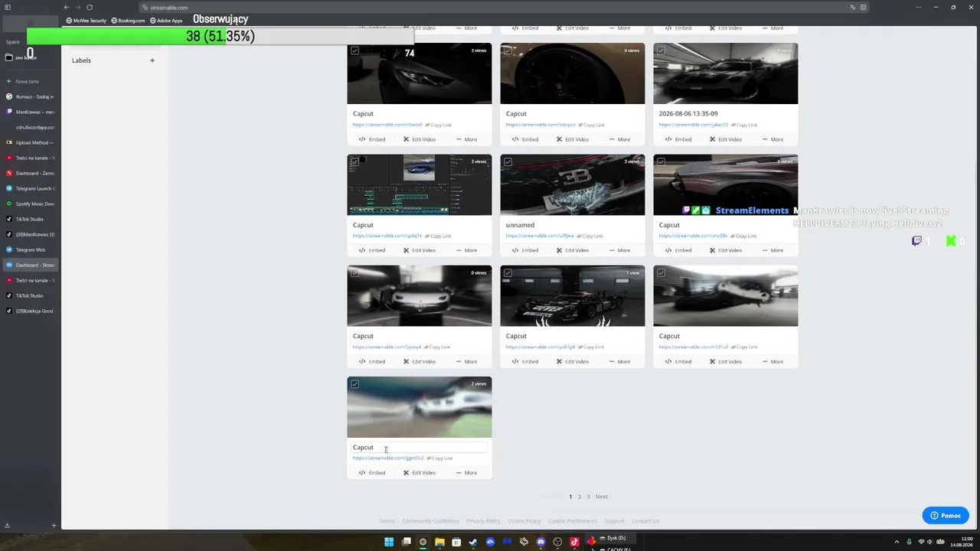980x551 pixels.
Task: Tick the checkbox on the cpdq1k Capcut video
Action: pyautogui.click(x=354, y=162)
